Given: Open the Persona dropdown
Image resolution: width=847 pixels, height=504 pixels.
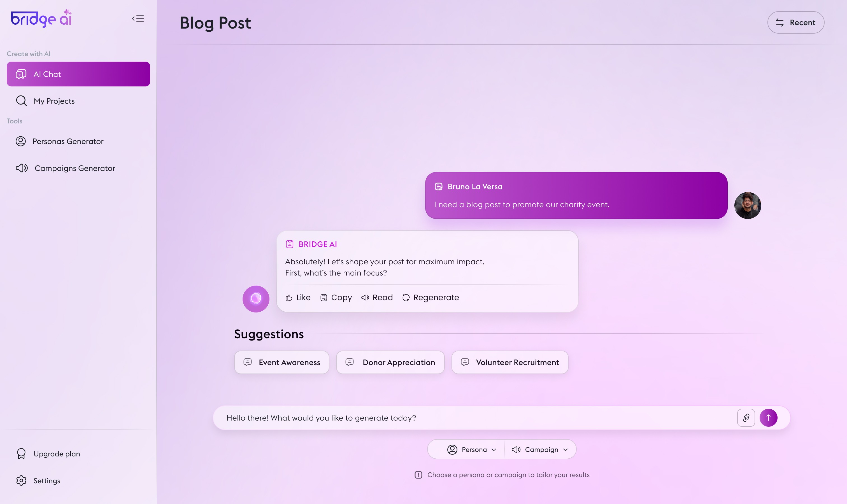Looking at the screenshot, I should click(x=472, y=450).
